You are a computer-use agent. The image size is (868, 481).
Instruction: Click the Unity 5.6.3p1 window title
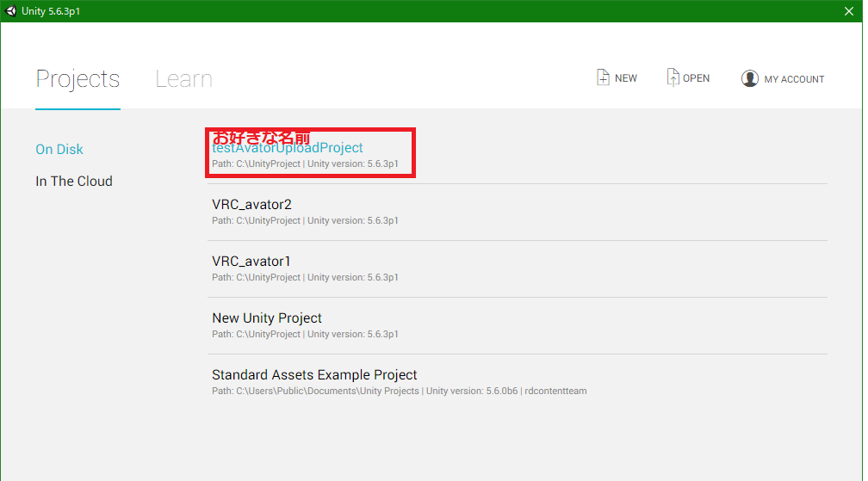pyautogui.click(x=51, y=11)
